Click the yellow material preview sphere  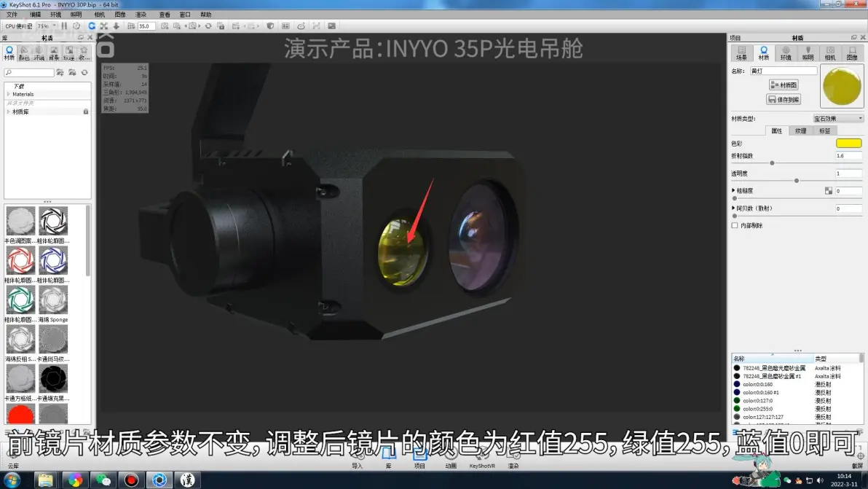842,87
